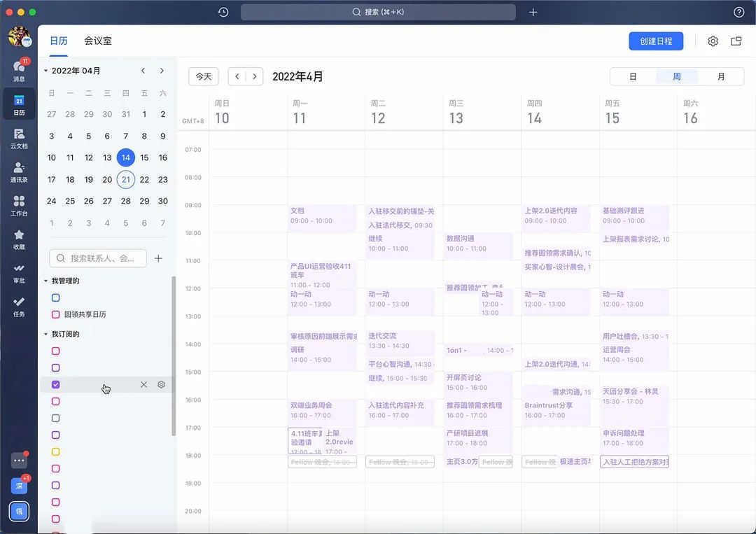The height and width of the screenshot is (534, 756).
Task: Open 工作台 workbench in sidebar
Action: [19, 204]
